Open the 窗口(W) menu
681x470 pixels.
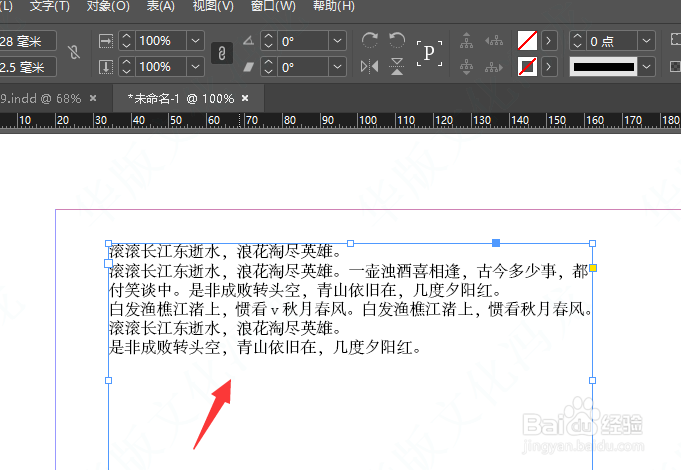273,6
